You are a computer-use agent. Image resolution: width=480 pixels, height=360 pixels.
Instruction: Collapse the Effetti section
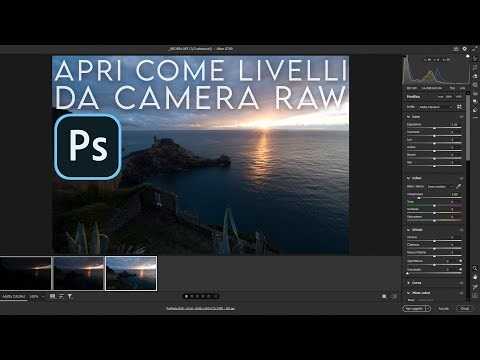[x=408, y=230]
